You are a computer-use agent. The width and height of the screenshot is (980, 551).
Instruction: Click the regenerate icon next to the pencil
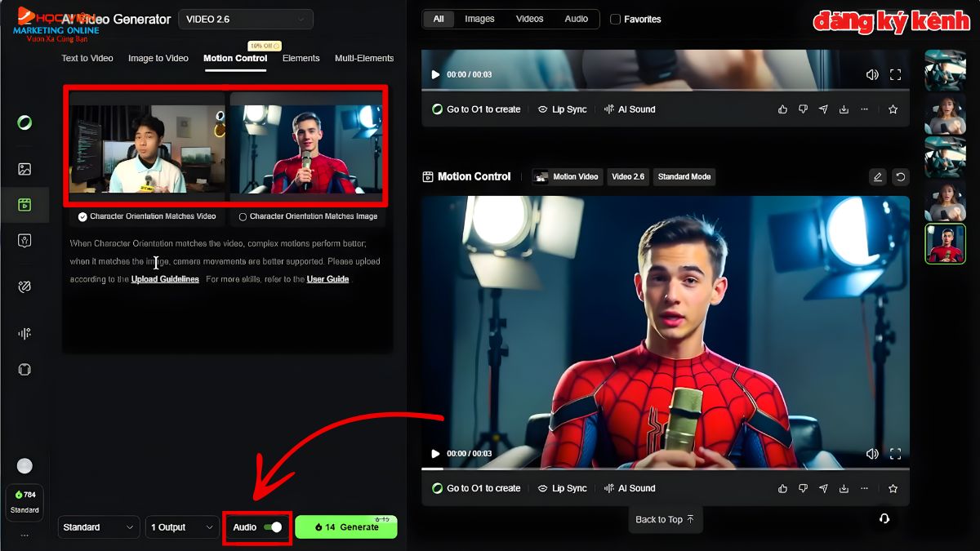(900, 176)
